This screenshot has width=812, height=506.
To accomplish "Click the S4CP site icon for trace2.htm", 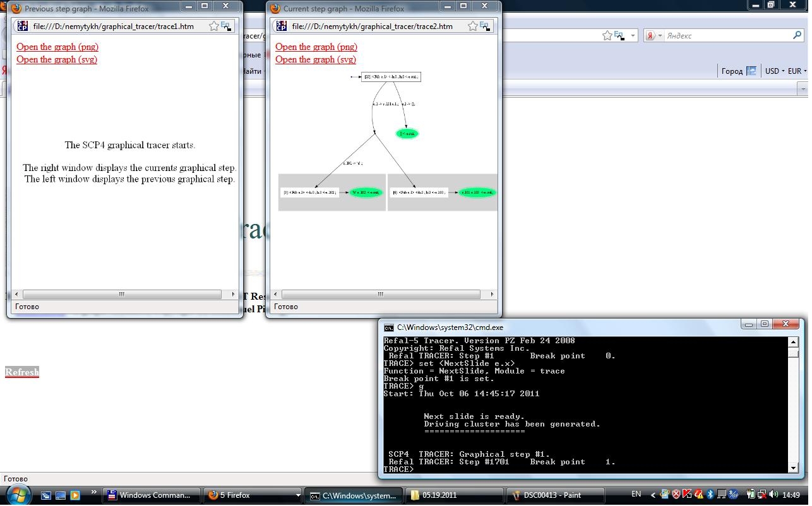I will (x=281, y=26).
